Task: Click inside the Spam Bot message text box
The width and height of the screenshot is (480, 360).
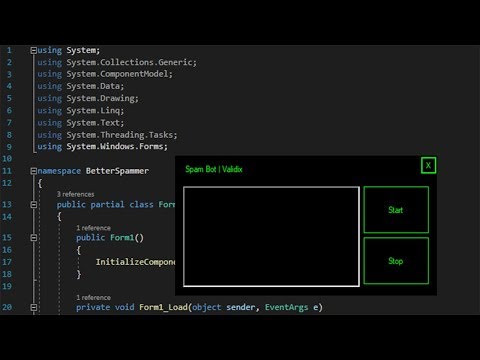Action: [x=271, y=236]
